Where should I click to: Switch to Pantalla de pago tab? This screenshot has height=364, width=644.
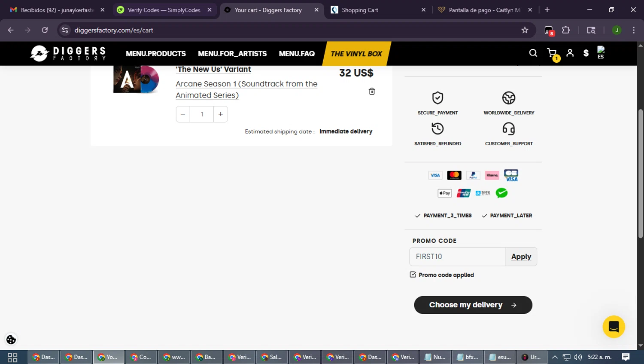485,10
